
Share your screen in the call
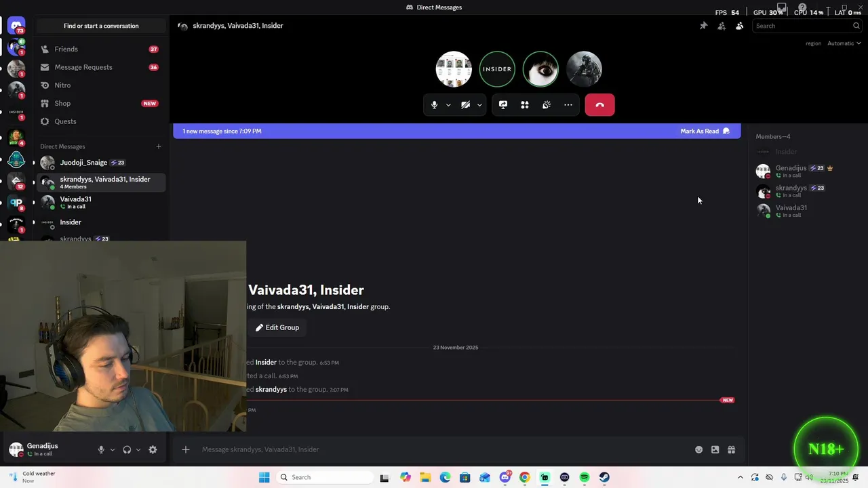coord(503,105)
